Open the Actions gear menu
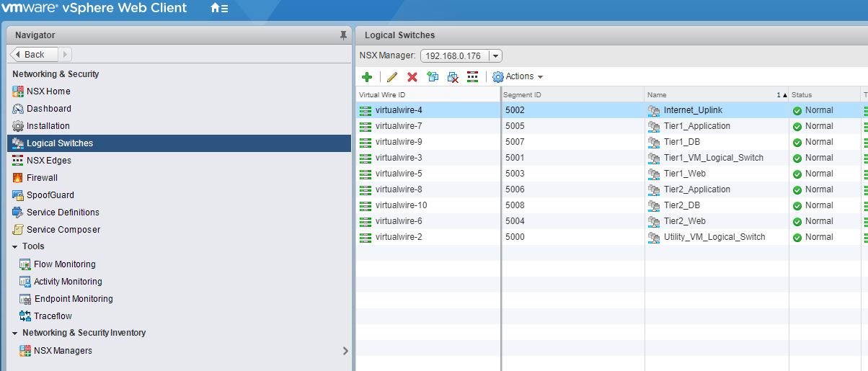Viewport: 868px width, 371px height. (x=518, y=77)
